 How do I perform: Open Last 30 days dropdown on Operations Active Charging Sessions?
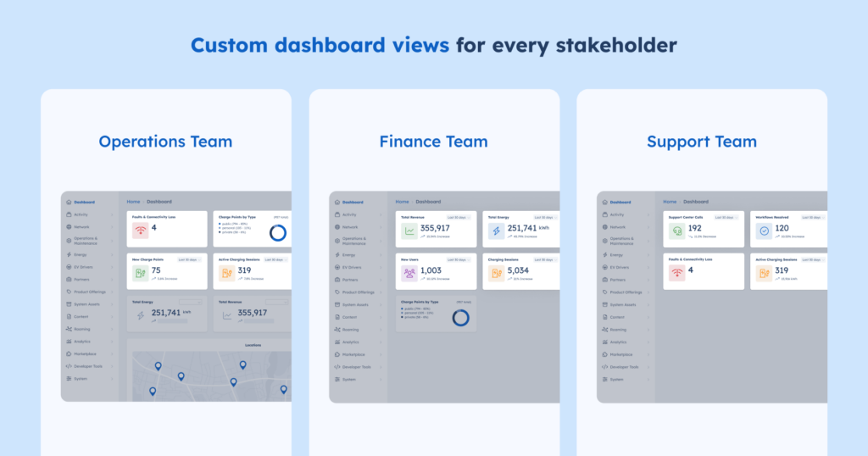(275, 259)
